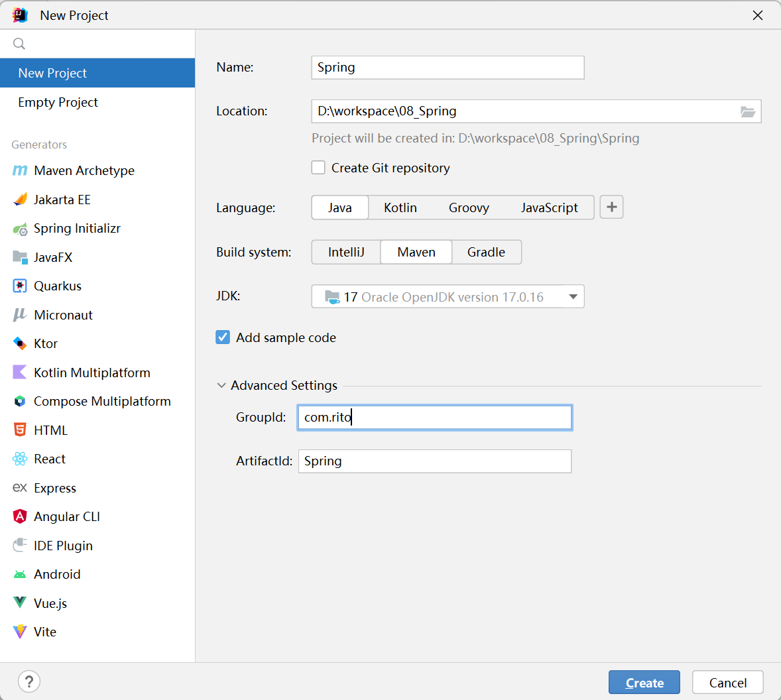Select JavaScript as the language
This screenshot has height=700, width=781.
click(x=550, y=207)
